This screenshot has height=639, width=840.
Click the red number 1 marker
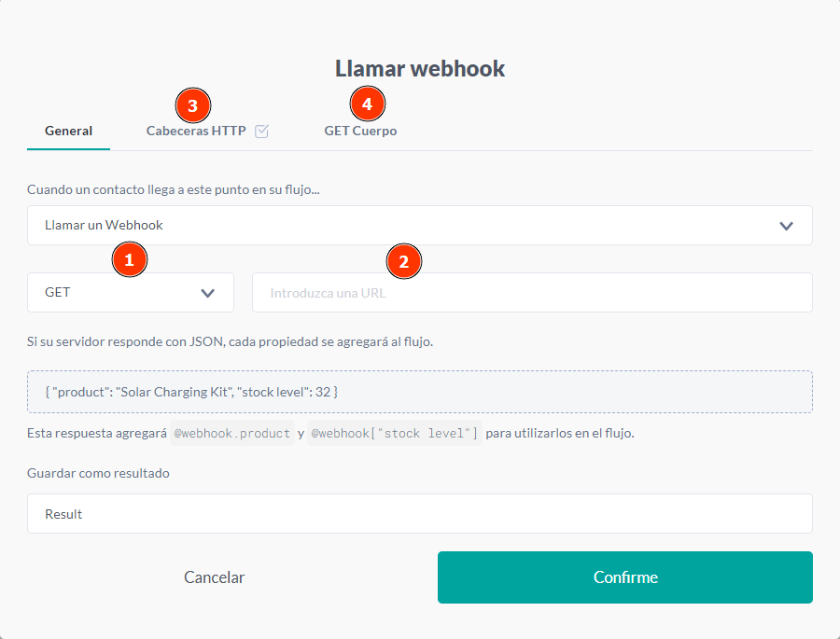click(x=130, y=260)
